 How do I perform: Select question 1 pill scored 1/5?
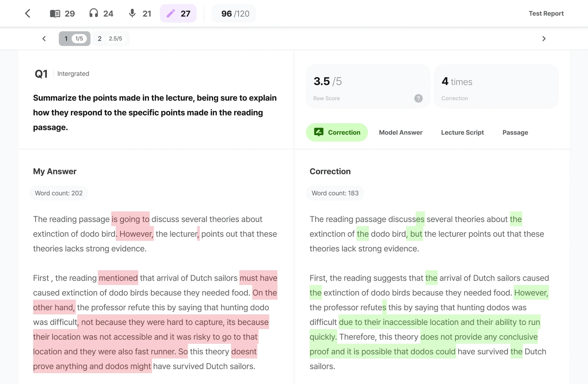[74, 39]
